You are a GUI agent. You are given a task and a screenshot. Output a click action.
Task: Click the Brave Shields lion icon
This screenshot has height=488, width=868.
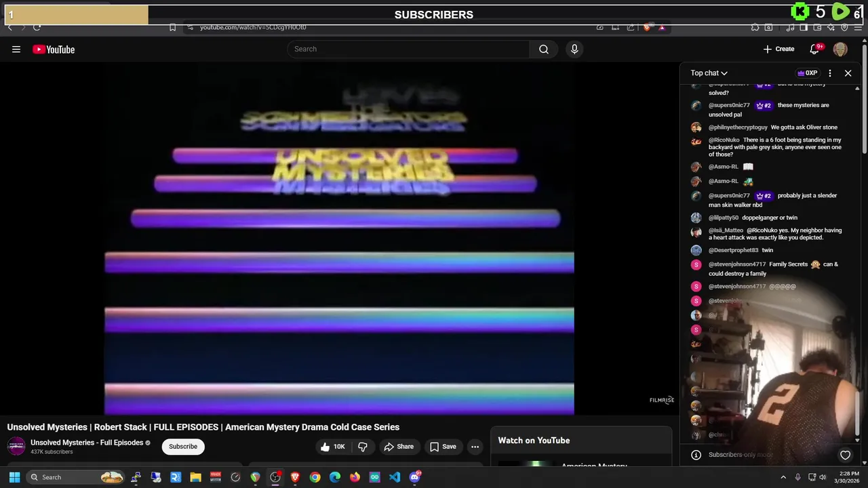tap(648, 27)
